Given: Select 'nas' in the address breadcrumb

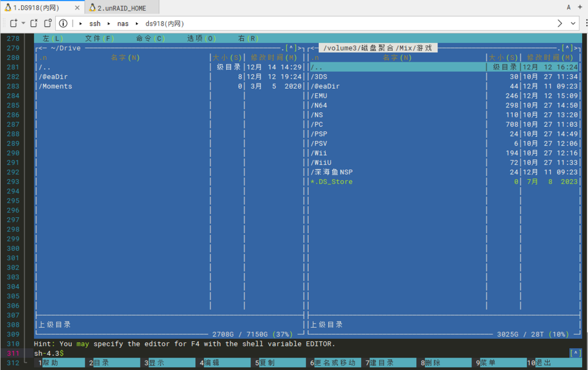Looking at the screenshot, I should 123,23.
